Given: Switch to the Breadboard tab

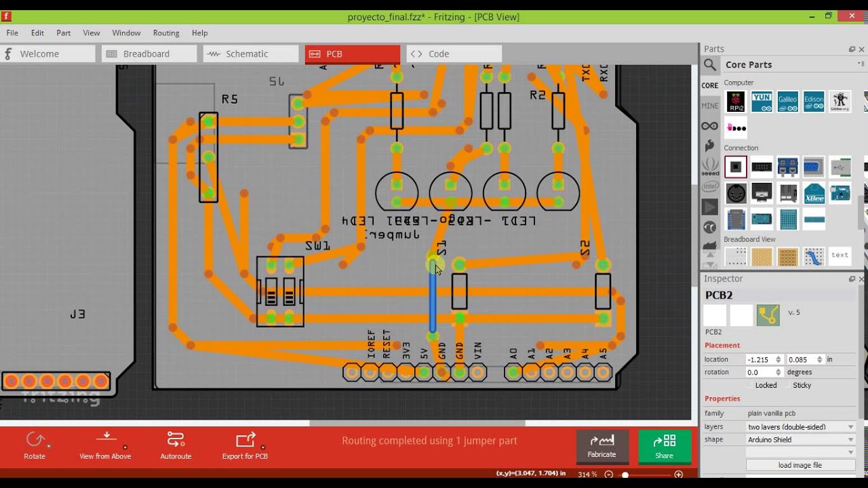Looking at the screenshot, I should click(x=149, y=54).
